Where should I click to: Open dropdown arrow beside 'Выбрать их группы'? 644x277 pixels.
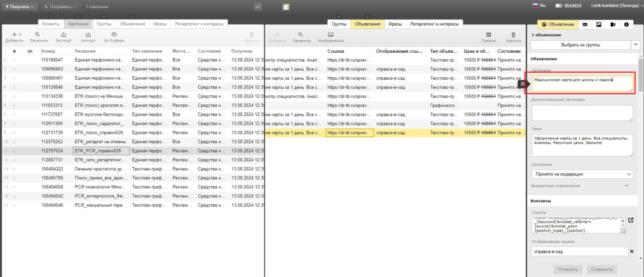pos(634,45)
